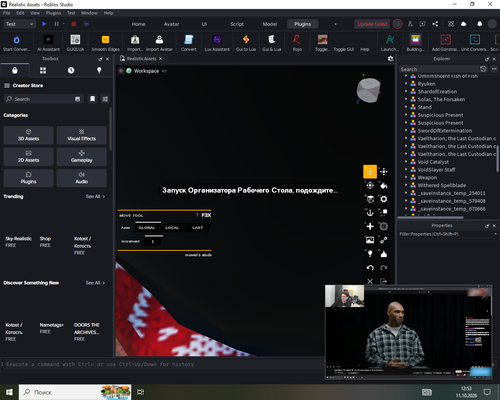500x400 pixels.
Task: Expand the Void Catalyst tree item
Action: [406, 162]
